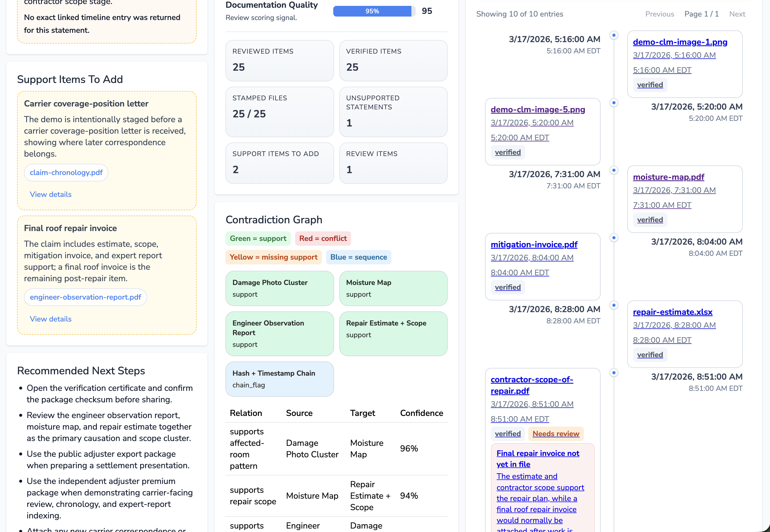770x532 pixels.
Task: Open demo-clm-image-1.png timeline link
Action: tap(680, 42)
